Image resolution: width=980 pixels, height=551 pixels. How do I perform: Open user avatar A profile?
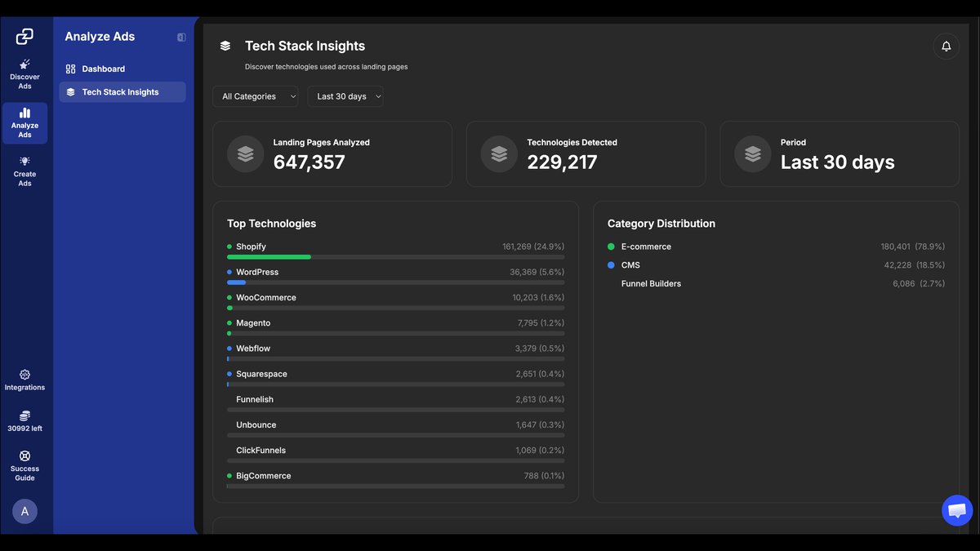pos(24,511)
